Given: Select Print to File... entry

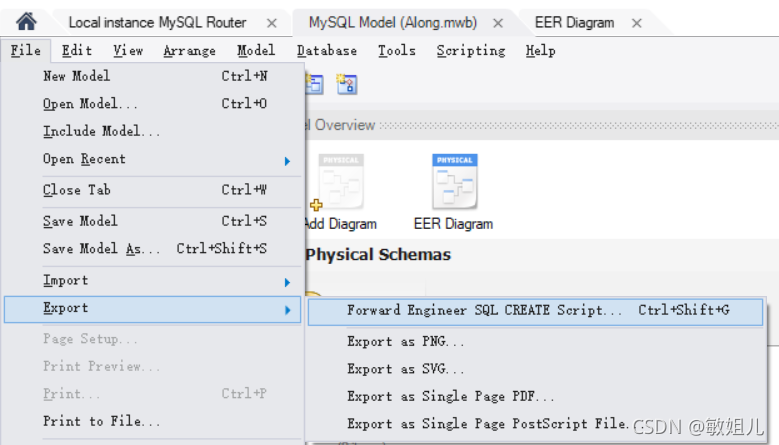Looking at the screenshot, I should (x=153, y=421).
